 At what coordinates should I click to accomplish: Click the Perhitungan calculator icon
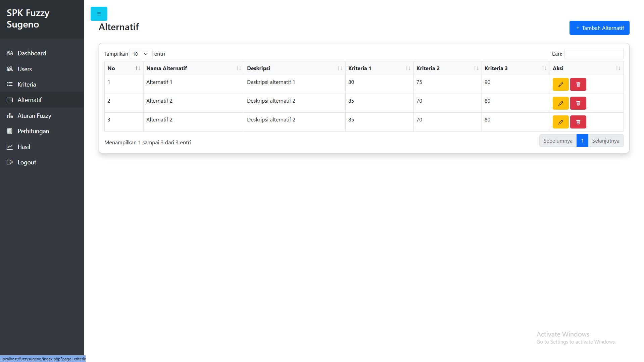[x=10, y=131]
